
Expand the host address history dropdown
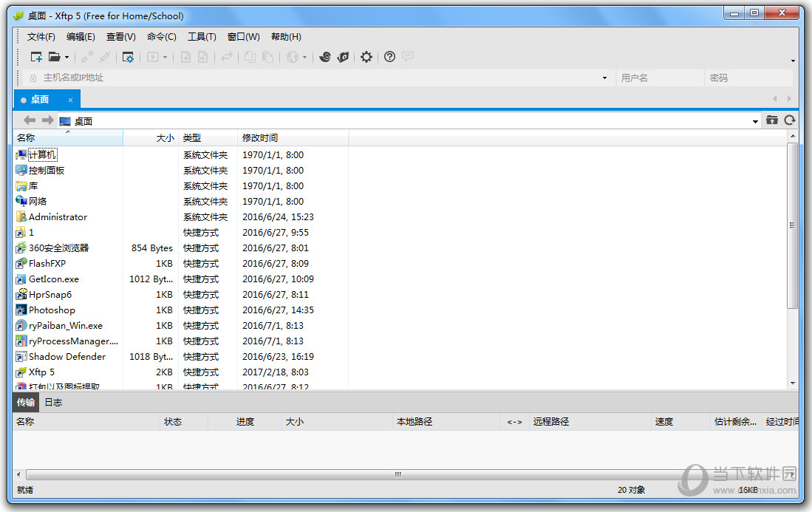point(604,78)
